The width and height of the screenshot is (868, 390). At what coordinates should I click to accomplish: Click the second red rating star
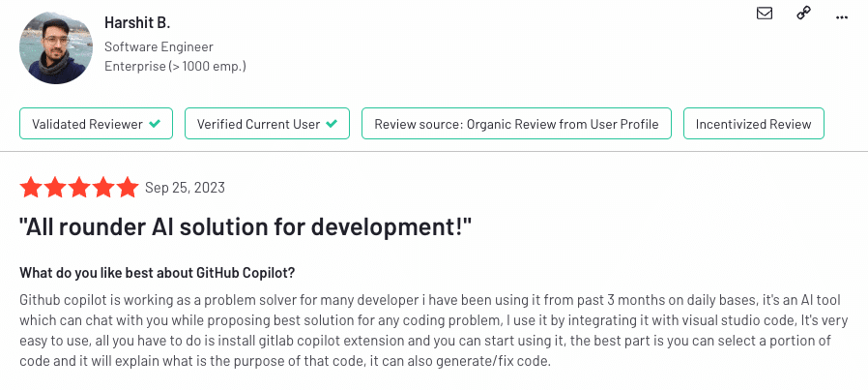55,187
